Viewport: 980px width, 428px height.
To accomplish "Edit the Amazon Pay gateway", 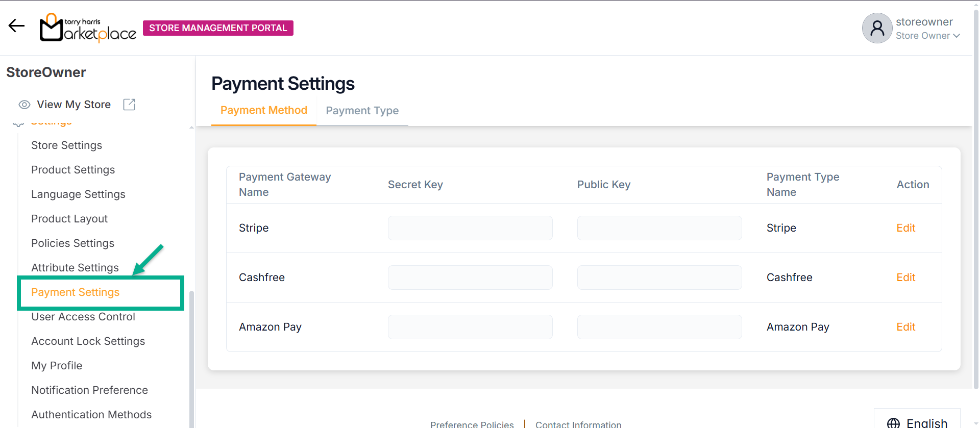I will [905, 327].
